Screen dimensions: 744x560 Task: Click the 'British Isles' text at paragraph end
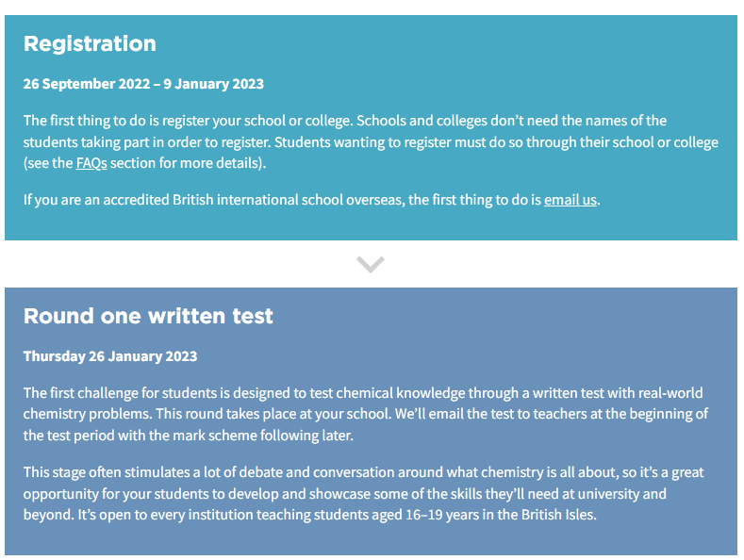point(558,515)
